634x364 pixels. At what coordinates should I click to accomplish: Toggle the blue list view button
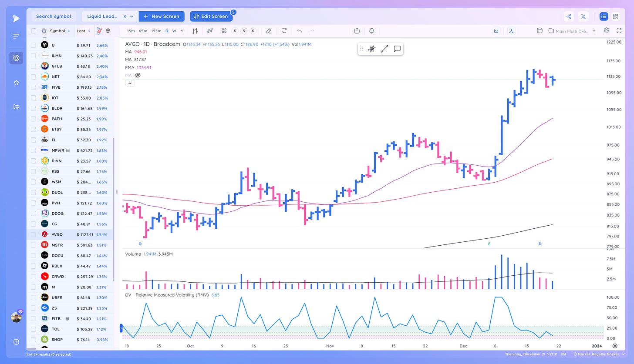coord(604,17)
